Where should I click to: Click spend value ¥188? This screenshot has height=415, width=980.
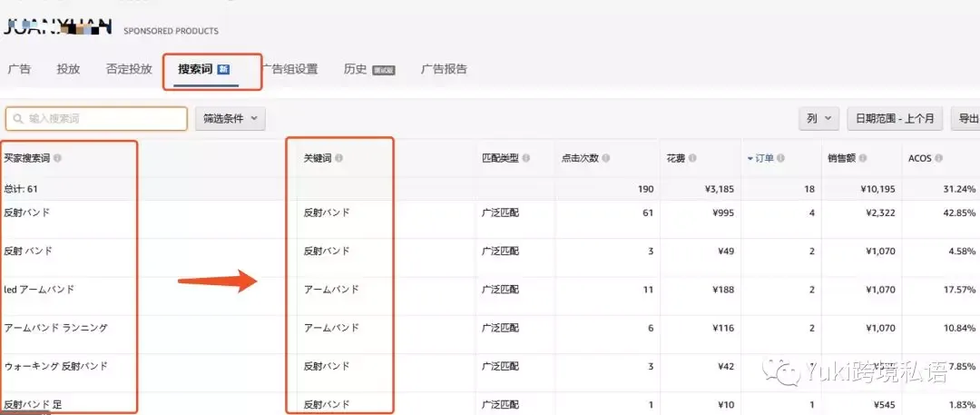click(x=722, y=289)
